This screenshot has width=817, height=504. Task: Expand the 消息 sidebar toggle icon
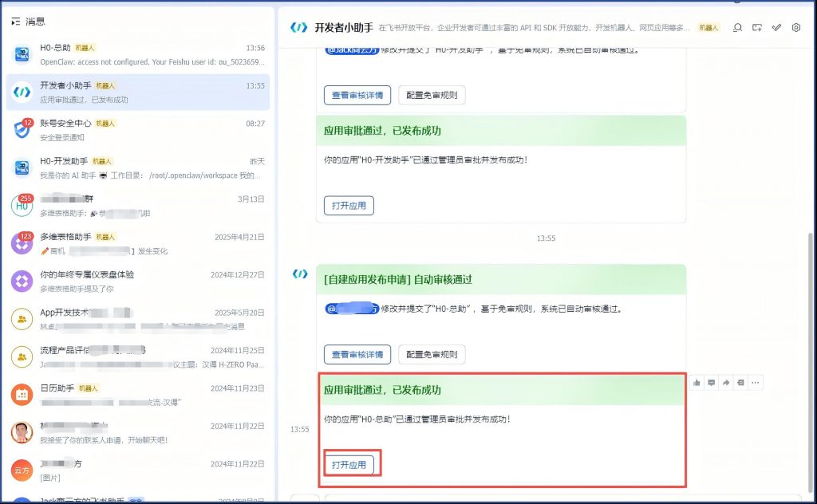click(15, 22)
